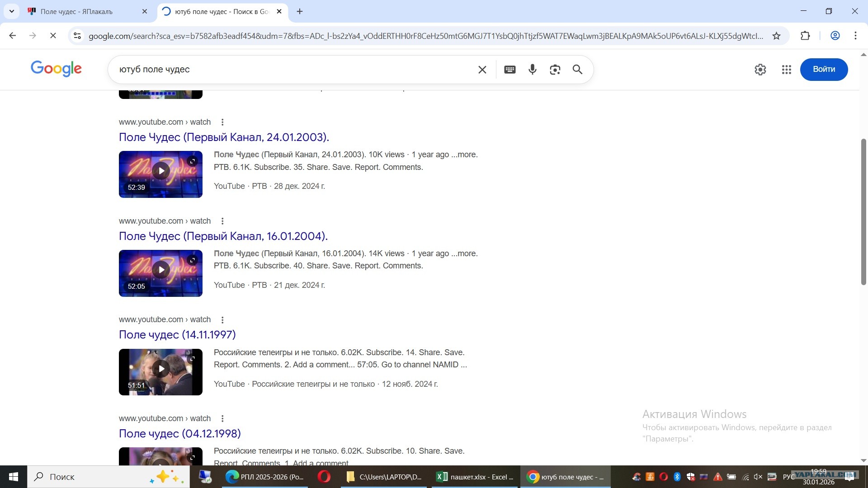Screen dimensions: 868x488
Task: Click the scrollbar down arrow
Action: tap(863, 460)
